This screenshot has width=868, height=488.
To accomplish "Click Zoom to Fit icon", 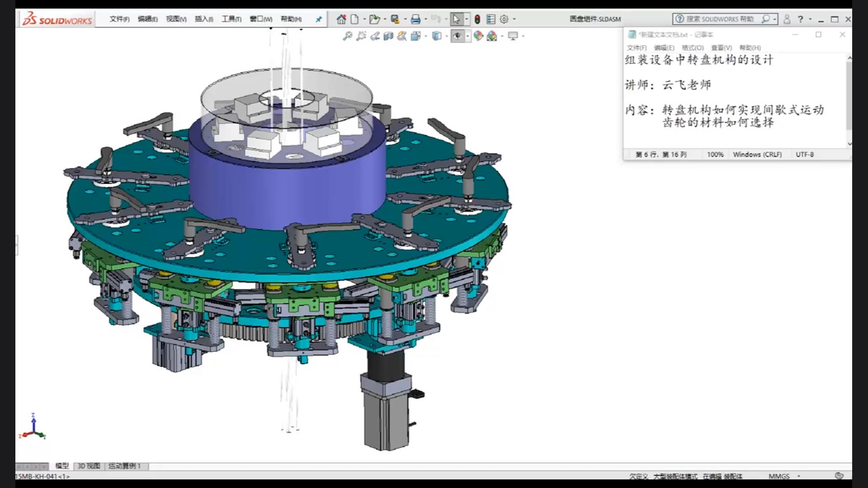I will pos(347,36).
